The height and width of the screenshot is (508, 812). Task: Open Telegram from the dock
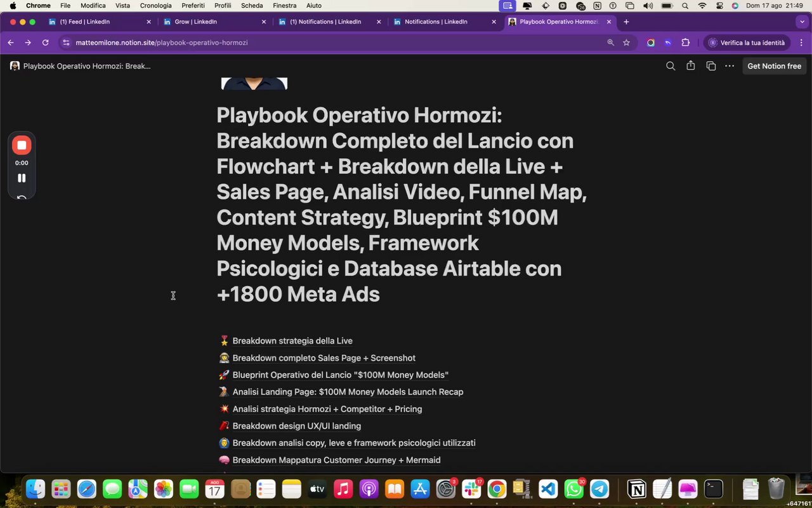tap(599, 489)
